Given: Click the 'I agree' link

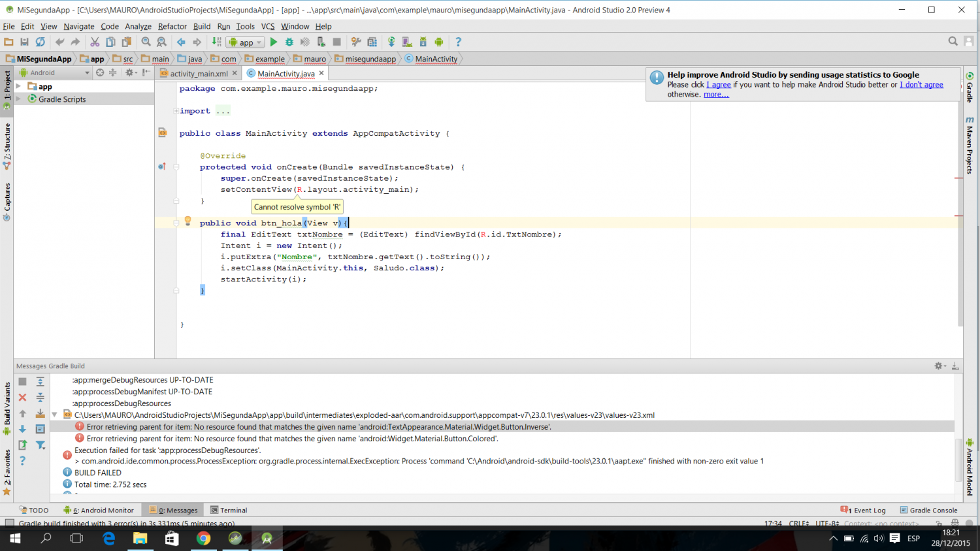Looking at the screenshot, I should (719, 85).
